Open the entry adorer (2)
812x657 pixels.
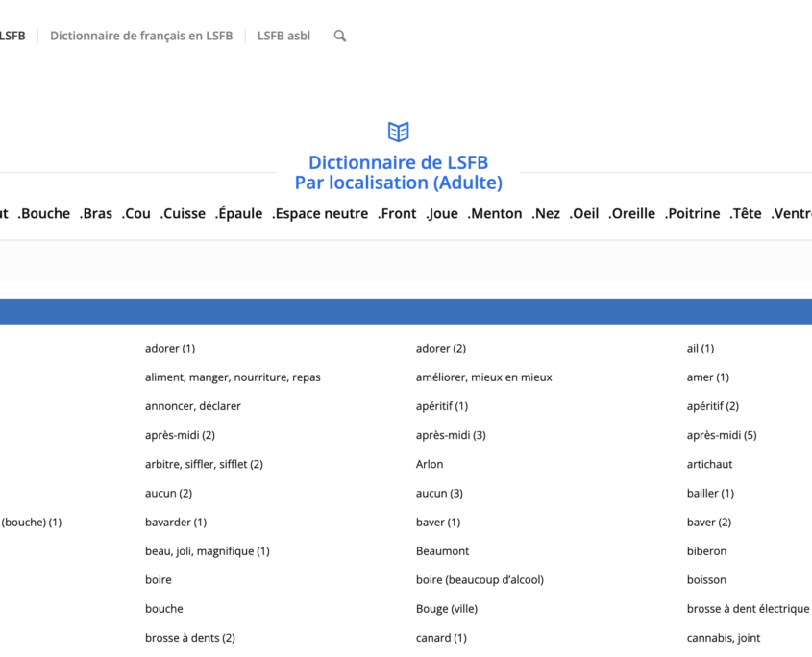point(441,348)
